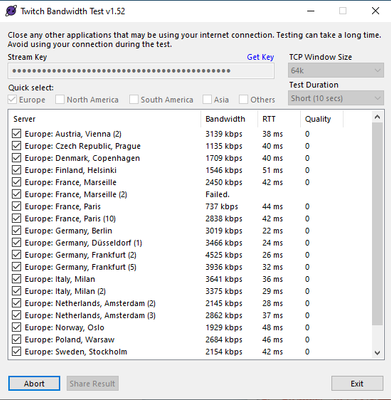Toggle the Europe quick select checkbox
The width and height of the screenshot is (391, 400).
tap(12, 99)
